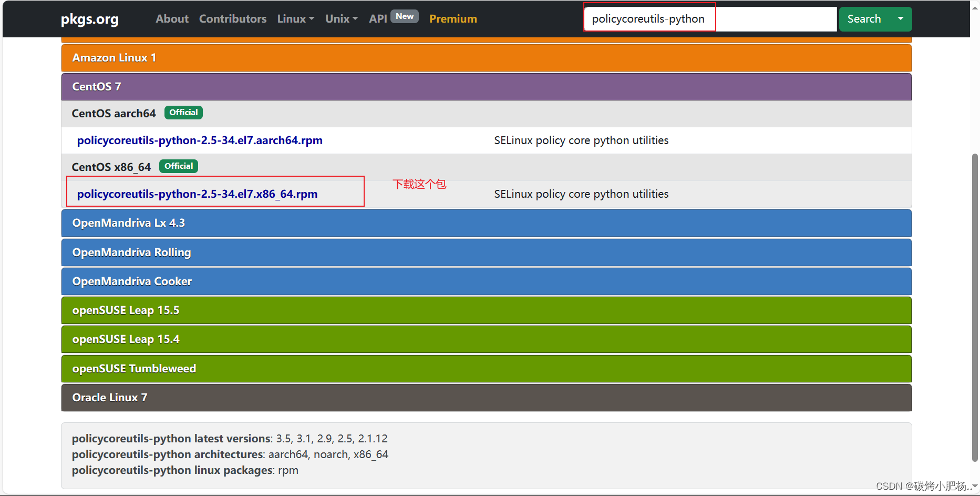Expand the OpenMandriva Rolling section
Image resolution: width=980 pixels, height=496 pixels.
tap(487, 252)
